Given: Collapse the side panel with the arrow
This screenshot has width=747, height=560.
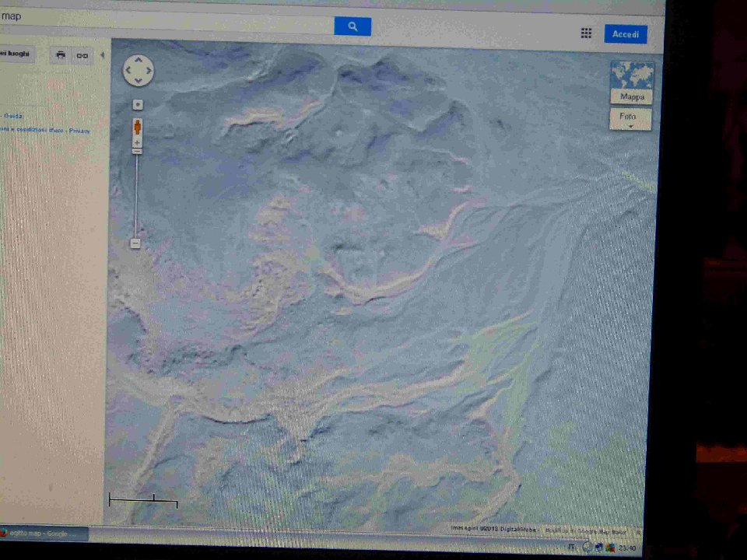Looking at the screenshot, I should pos(102,55).
